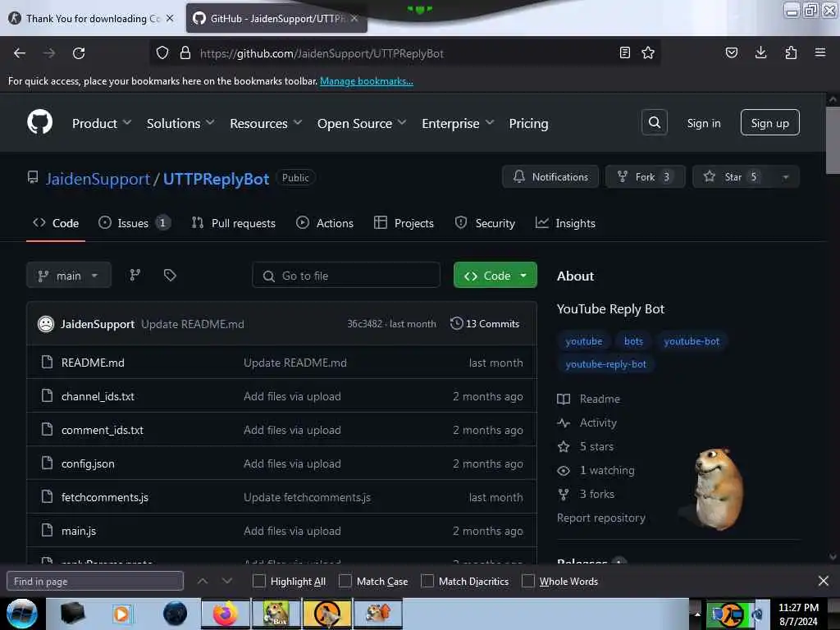Expand the Enterprise menu

[458, 123]
